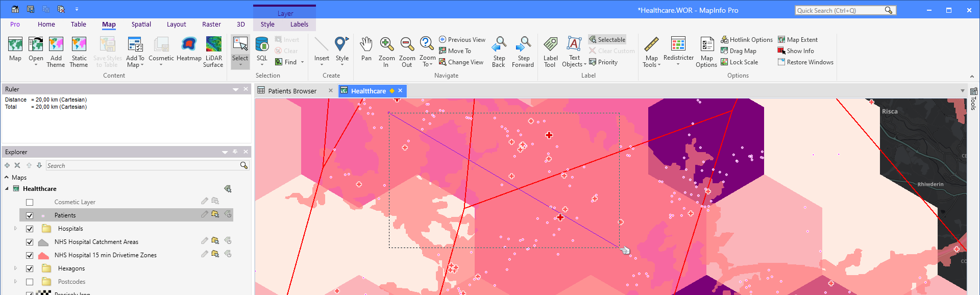Toggle selectable icon on NHS Hospital Catchment Areas
Image resolution: width=980 pixels, height=295 pixels.
pos(215,241)
